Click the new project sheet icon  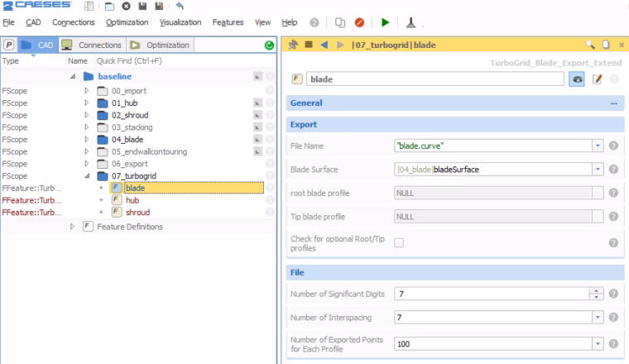pyautogui.click(x=89, y=6)
